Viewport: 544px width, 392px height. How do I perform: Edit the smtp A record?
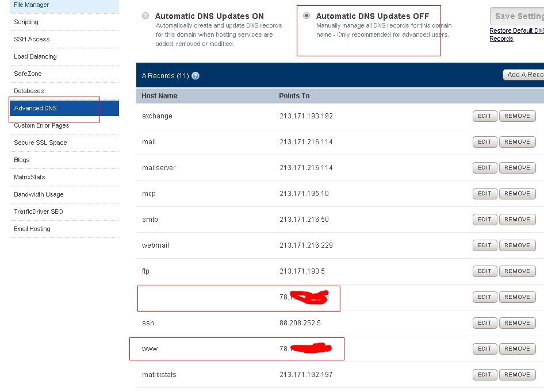click(x=485, y=220)
